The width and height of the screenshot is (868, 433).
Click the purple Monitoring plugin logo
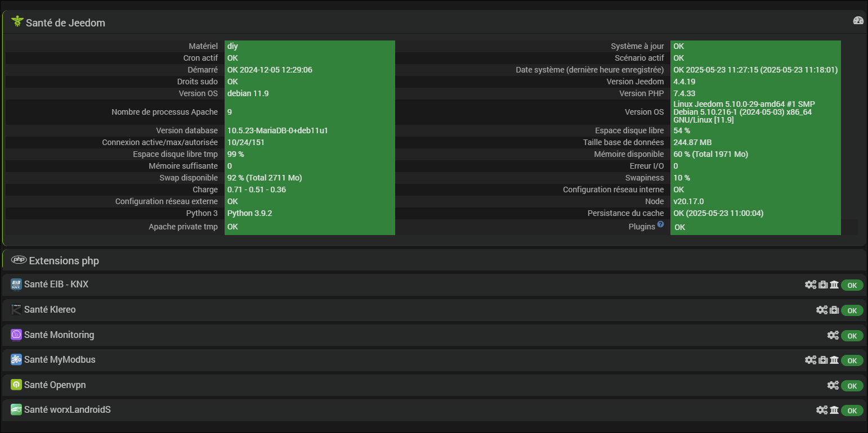[16, 335]
